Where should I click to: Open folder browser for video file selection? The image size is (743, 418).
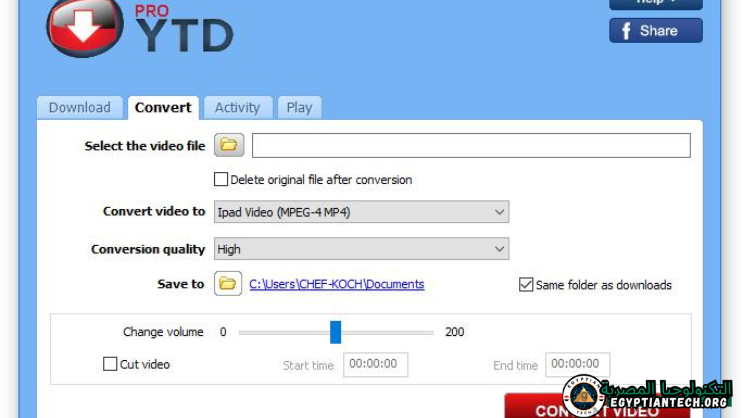click(x=229, y=145)
